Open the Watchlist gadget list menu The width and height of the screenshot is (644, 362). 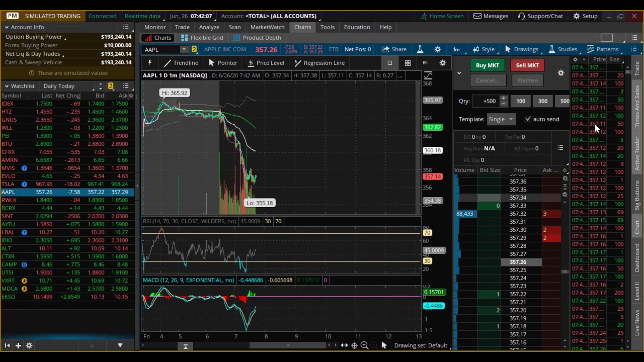pyautogui.click(x=126, y=86)
